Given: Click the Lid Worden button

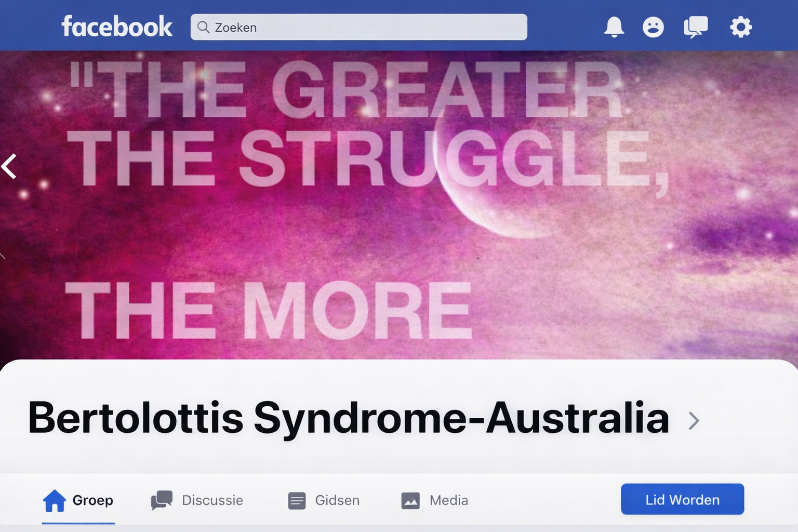Looking at the screenshot, I should pyautogui.click(x=683, y=499).
